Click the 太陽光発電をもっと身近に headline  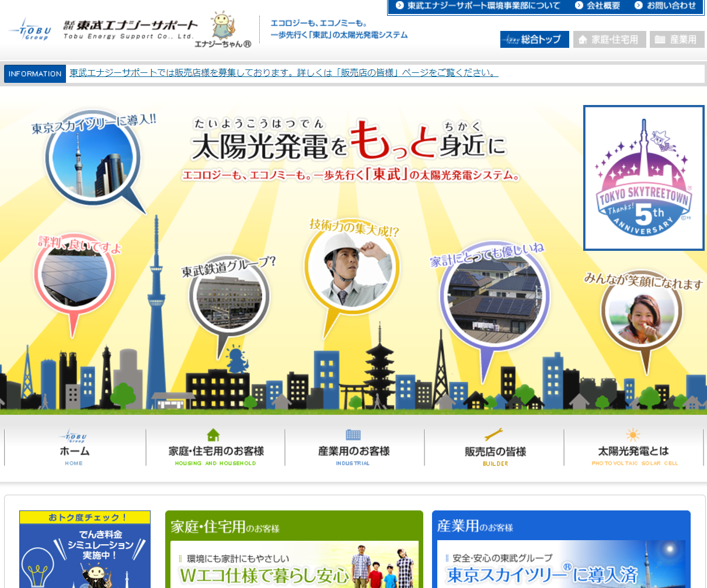(349, 141)
